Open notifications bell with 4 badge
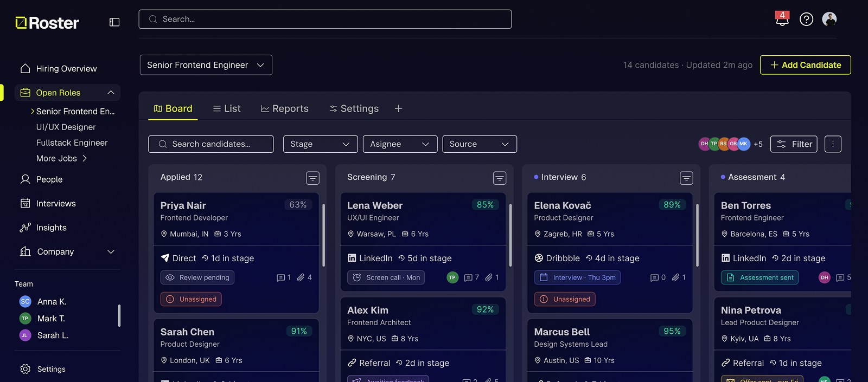This screenshot has height=382, width=868. [x=782, y=19]
